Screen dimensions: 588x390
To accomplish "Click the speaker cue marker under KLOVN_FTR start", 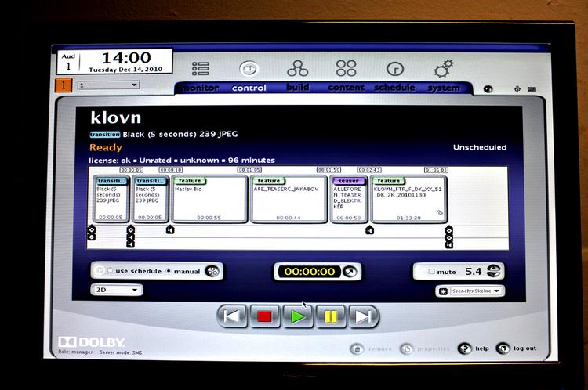I will click(x=369, y=229).
